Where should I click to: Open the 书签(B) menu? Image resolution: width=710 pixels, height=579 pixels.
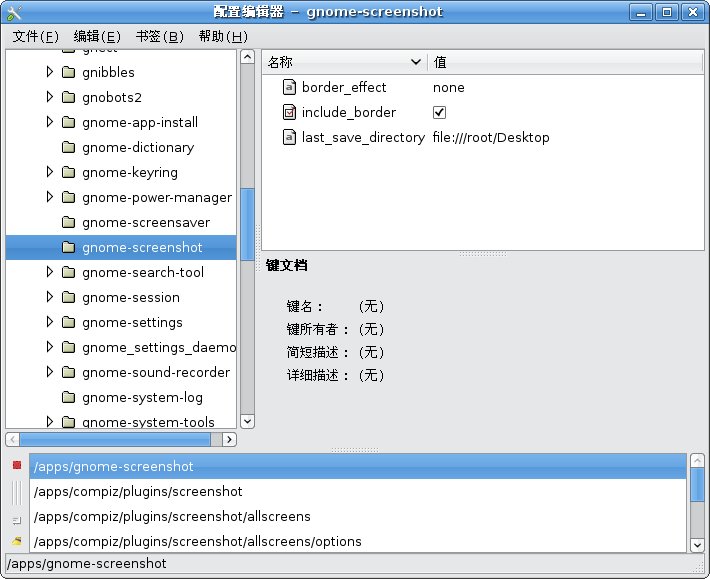(159, 36)
